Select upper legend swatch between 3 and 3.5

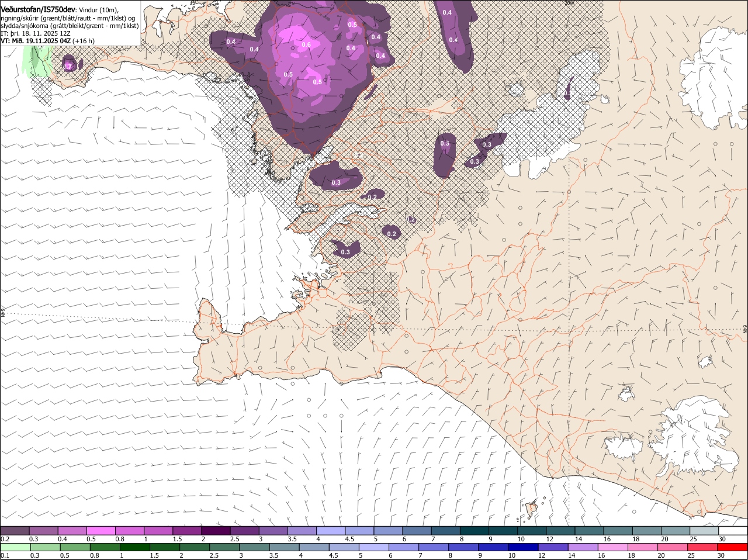point(273,531)
